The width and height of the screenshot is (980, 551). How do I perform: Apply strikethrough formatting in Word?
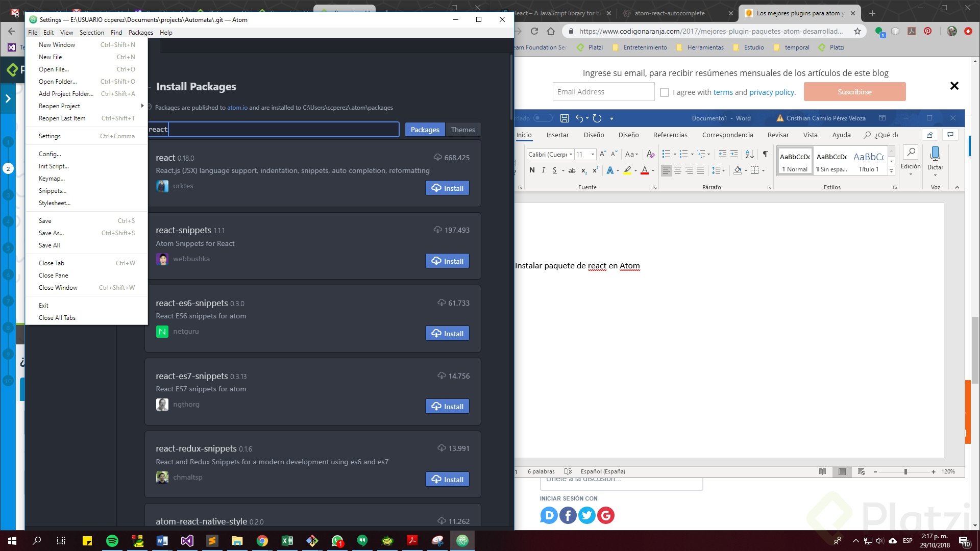click(572, 170)
